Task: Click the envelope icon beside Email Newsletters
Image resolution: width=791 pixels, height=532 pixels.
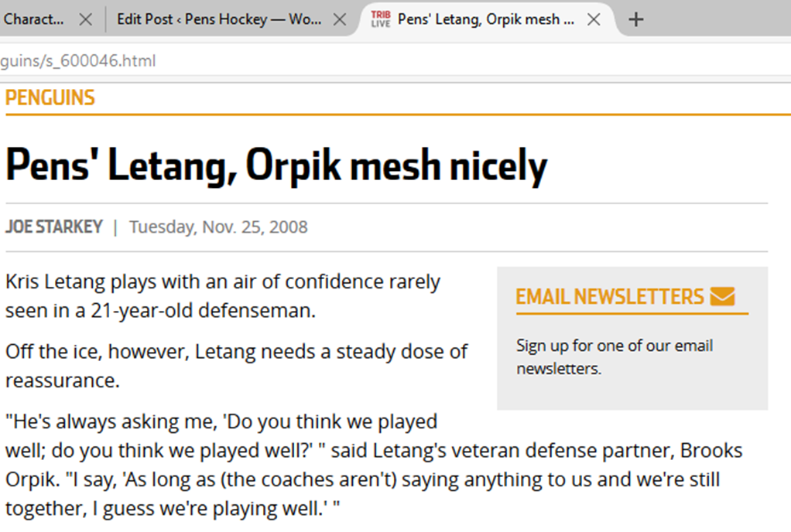Action: [x=721, y=296]
